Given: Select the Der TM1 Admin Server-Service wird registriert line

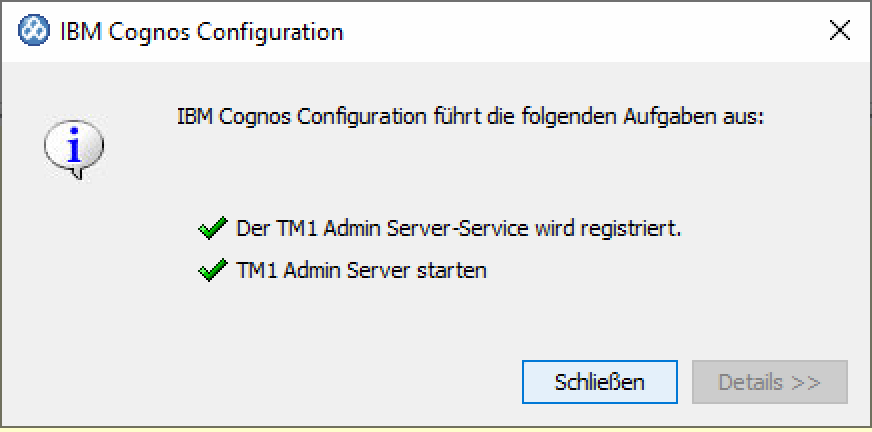Looking at the screenshot, I should click(458, 228).
